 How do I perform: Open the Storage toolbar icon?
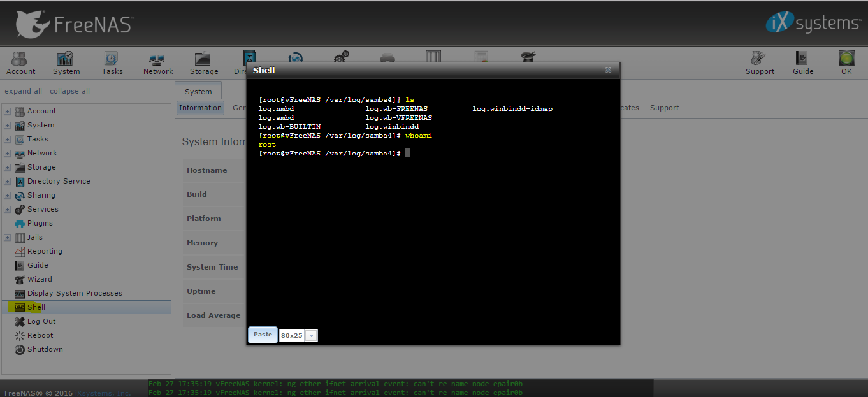point(204,62)
